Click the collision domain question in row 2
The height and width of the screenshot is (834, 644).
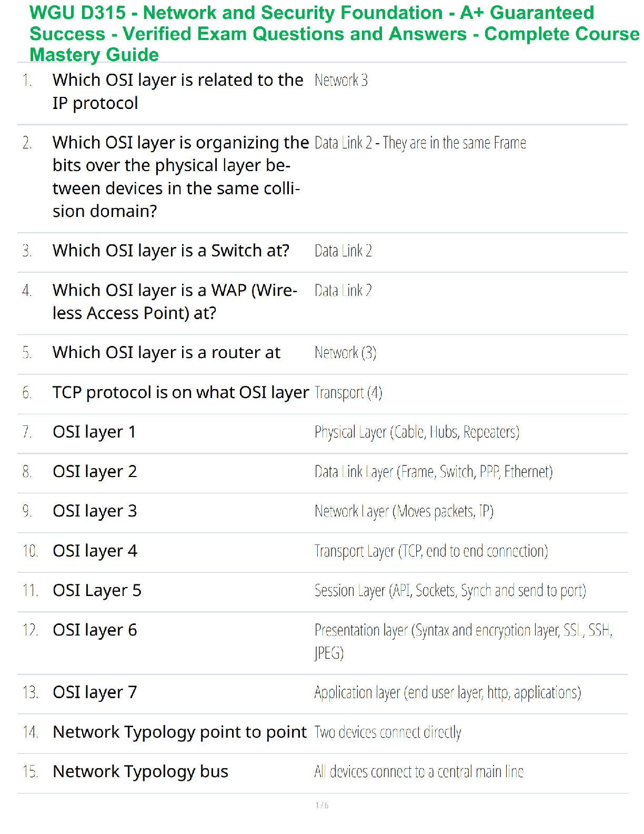tap(180, 176)
